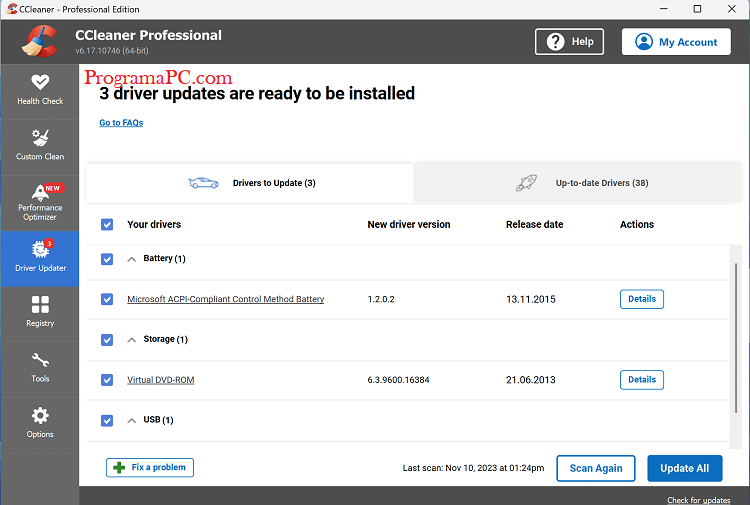Open the Tools section
Image resolution: width=750 pixels, height=505 pixels.
(x=40, y=367)
